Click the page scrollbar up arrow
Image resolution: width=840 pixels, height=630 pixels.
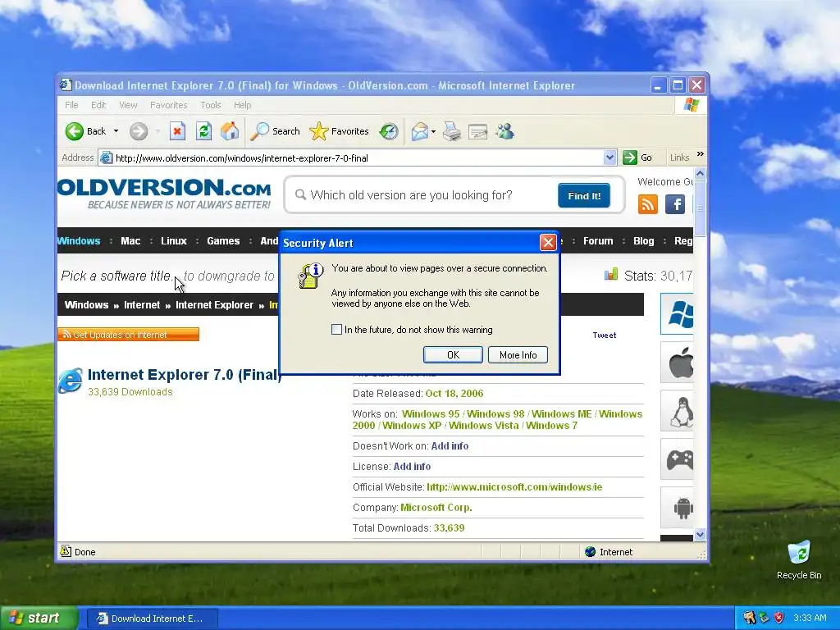click(701, 174)
